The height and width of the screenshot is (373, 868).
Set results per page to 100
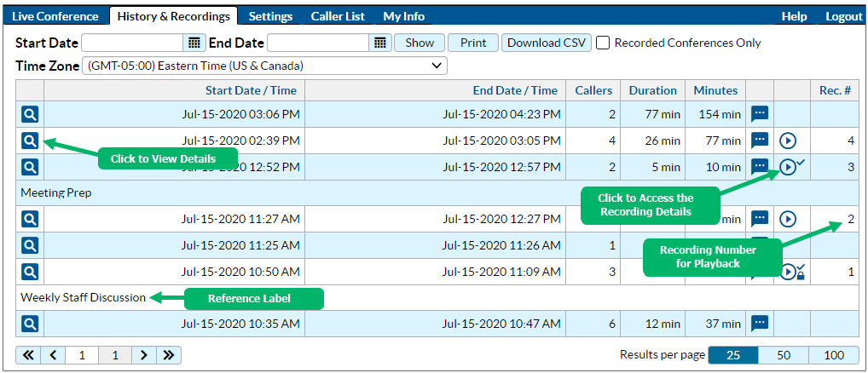tap(834, 354)
